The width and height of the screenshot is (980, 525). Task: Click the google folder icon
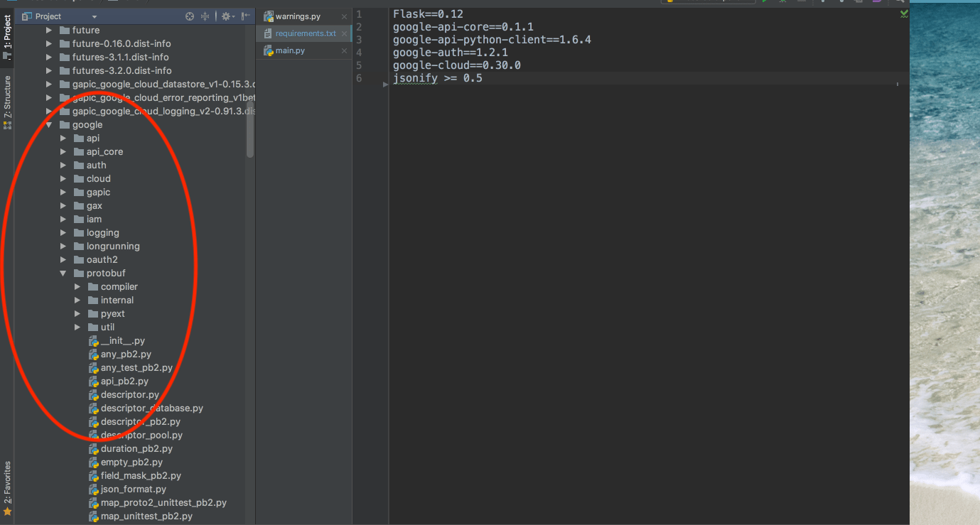(65, 125)
